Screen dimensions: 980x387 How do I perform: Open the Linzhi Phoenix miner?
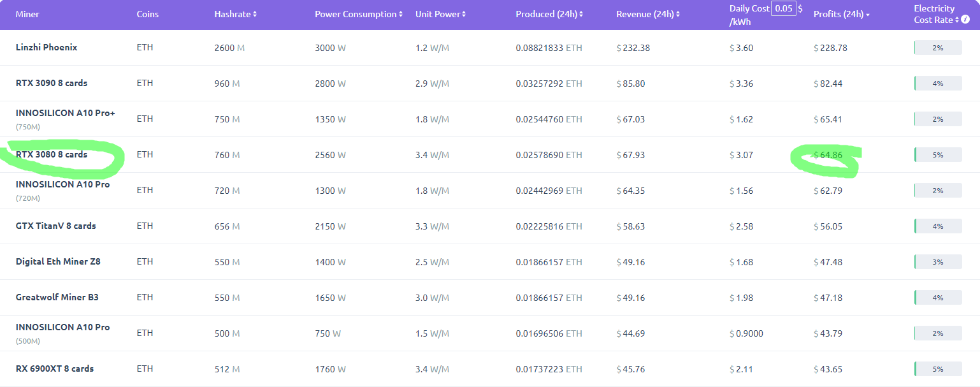47,47
